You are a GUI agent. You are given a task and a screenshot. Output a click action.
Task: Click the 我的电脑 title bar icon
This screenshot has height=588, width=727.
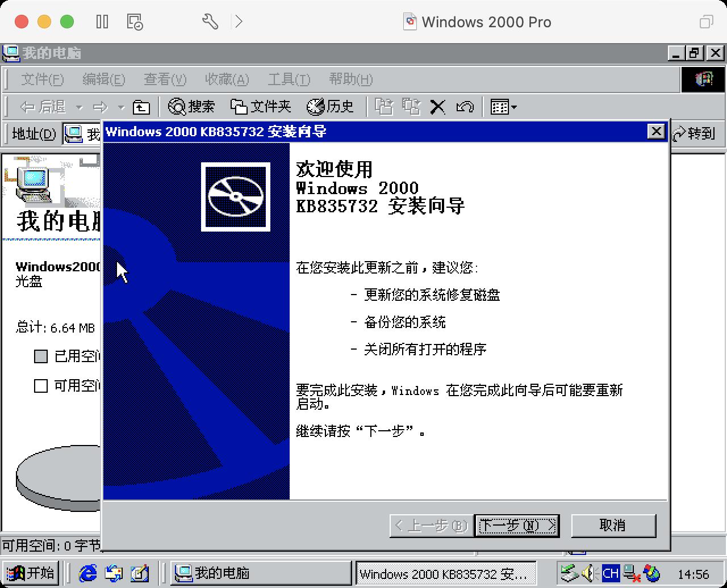11,53
